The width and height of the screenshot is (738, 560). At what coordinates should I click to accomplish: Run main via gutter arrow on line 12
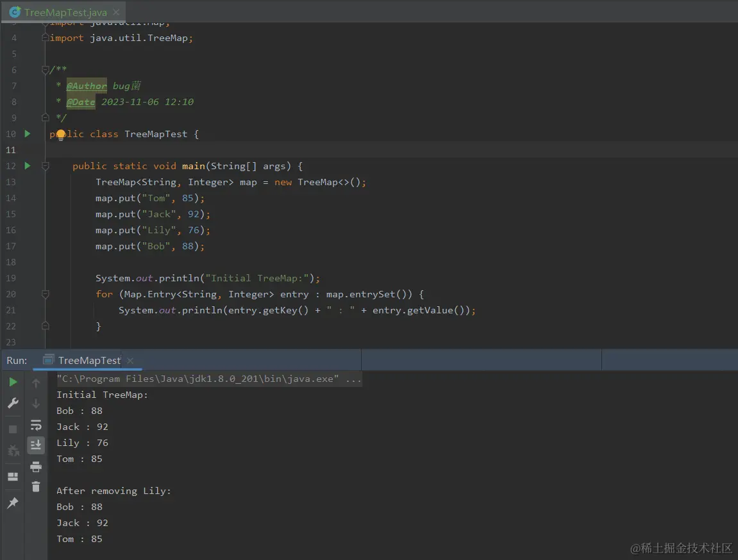pos(28,166)
